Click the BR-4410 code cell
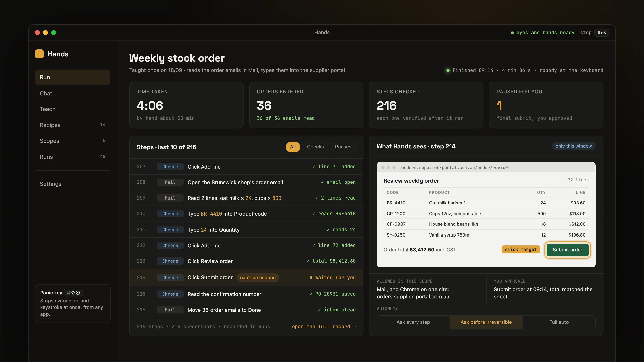Viewport: 644px width, 362px height. click(396, 203)
